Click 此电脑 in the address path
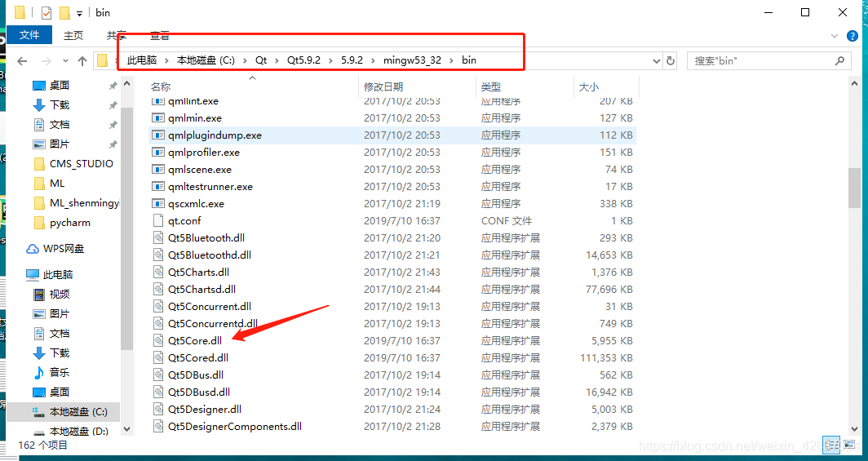The image size is (868, 461). coord(142,60)
